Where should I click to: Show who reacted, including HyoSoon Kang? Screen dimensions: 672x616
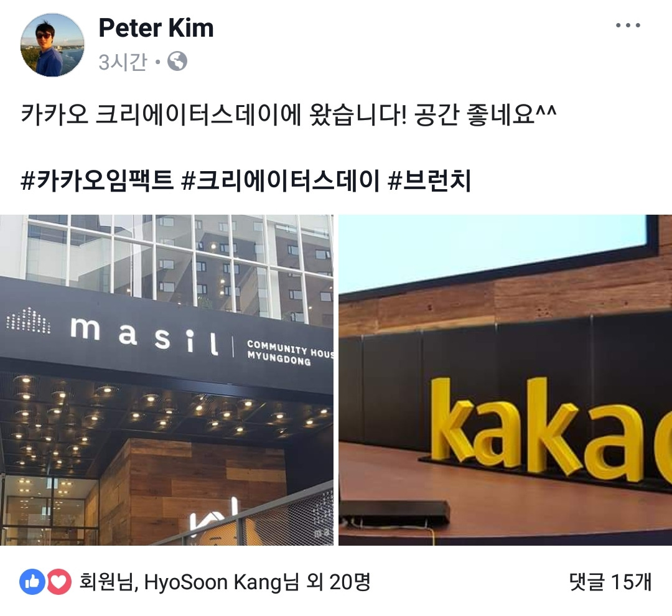tap(225, 582)
